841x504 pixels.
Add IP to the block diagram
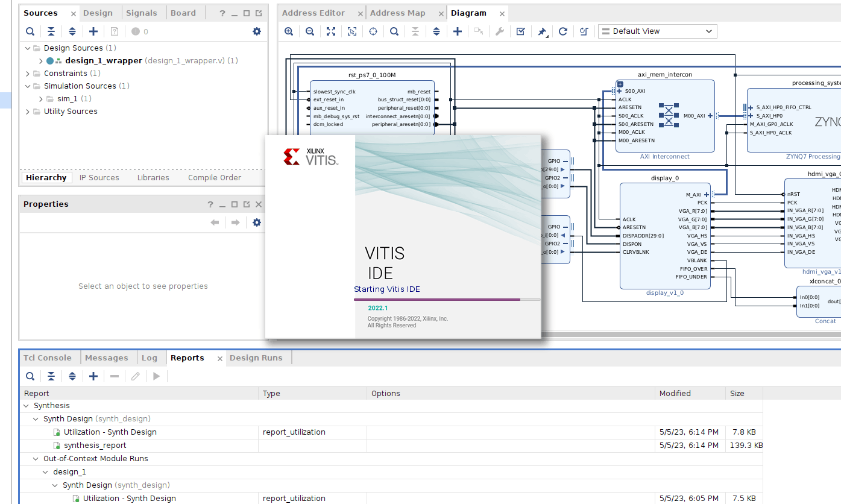[x=458, y=31]
